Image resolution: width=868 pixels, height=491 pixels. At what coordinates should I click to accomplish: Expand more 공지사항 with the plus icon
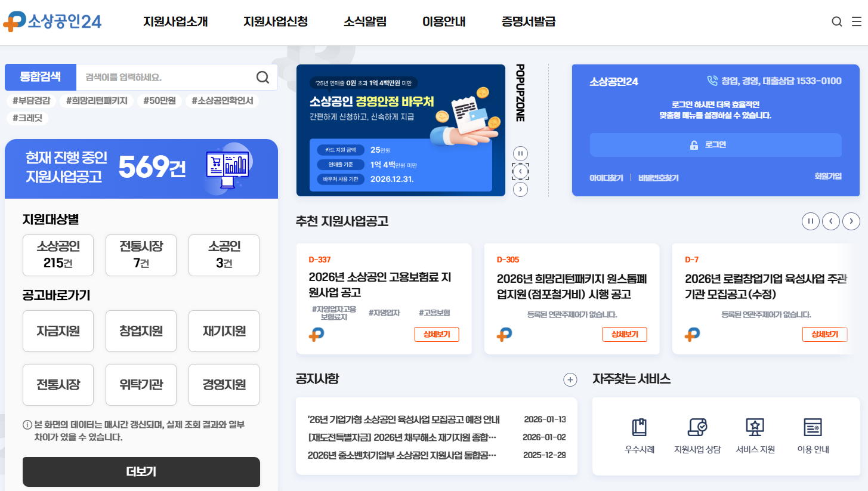(x=571, y=379)
